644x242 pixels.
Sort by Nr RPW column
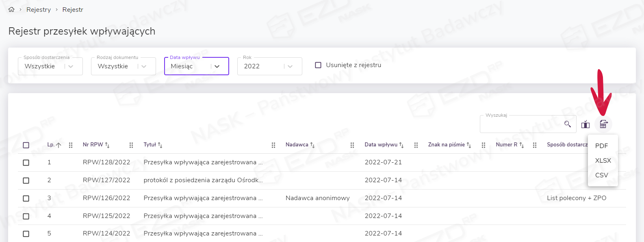coord(107,145)
